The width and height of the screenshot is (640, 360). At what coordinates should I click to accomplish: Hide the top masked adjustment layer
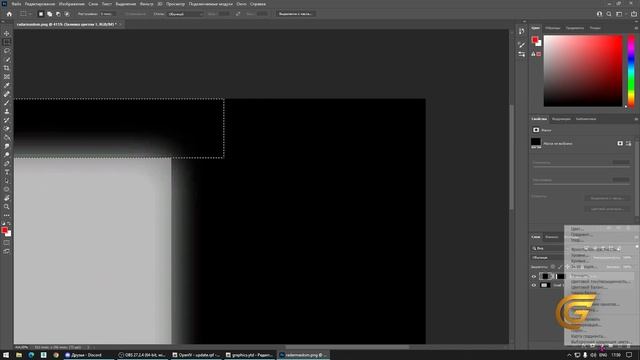click(533, 276)
